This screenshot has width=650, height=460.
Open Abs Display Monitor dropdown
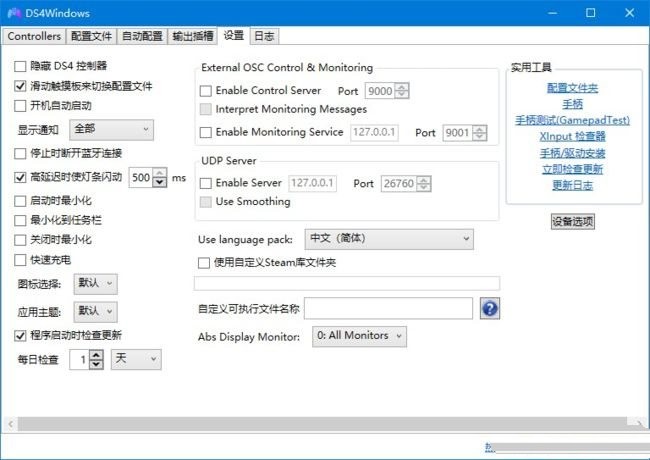[x=359, y=336]
